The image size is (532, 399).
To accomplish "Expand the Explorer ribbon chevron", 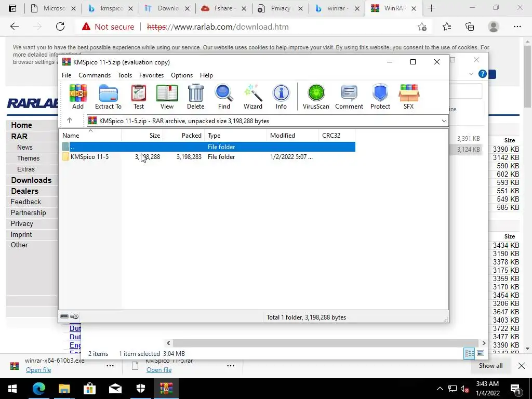I will (x=471, y=74).
